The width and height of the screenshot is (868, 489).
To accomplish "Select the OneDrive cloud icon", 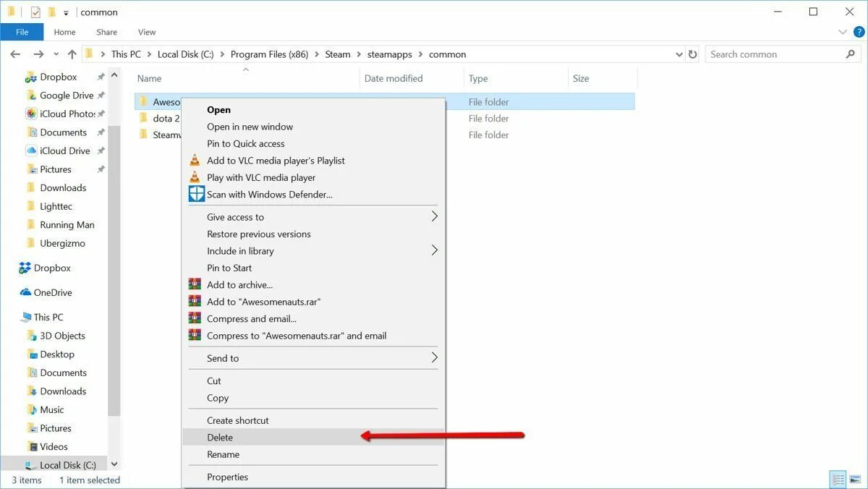I will [x=25, y=293].
